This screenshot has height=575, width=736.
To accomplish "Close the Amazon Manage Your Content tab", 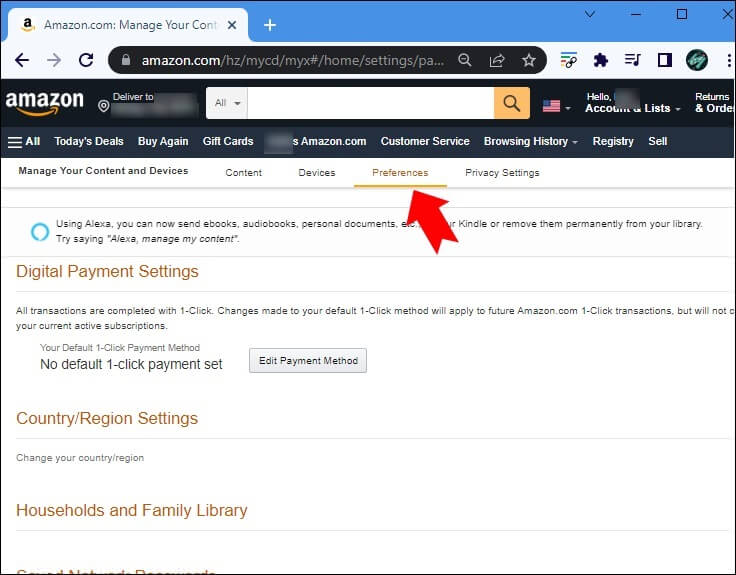I will [x=232, y=25].
